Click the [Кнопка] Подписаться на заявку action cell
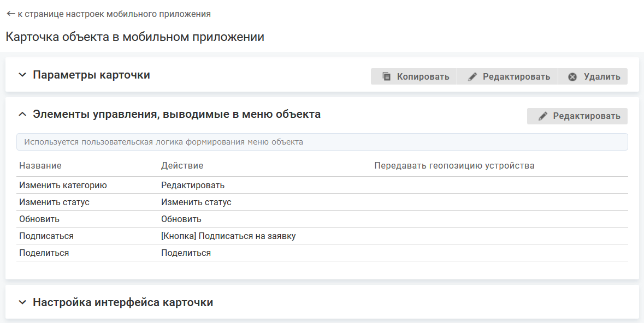Image resolution: width=644 pixels, height=323 pixels. (x=228, y=236)
